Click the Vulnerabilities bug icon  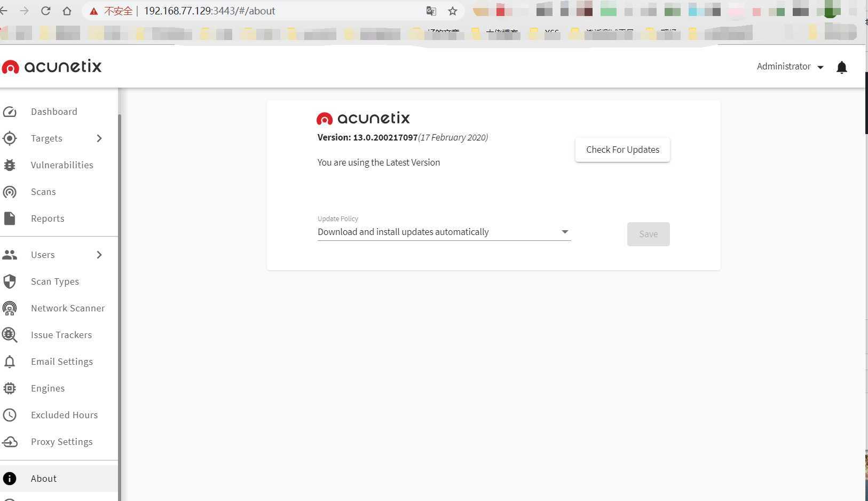pos(10,165)
